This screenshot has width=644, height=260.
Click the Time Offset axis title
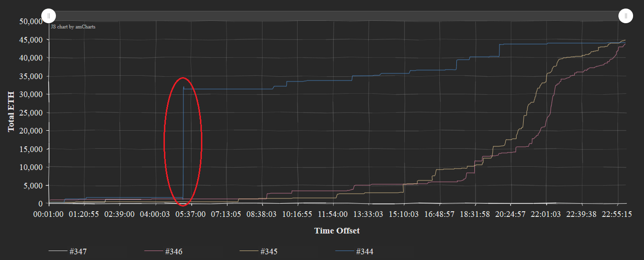[x=337, y=231]
